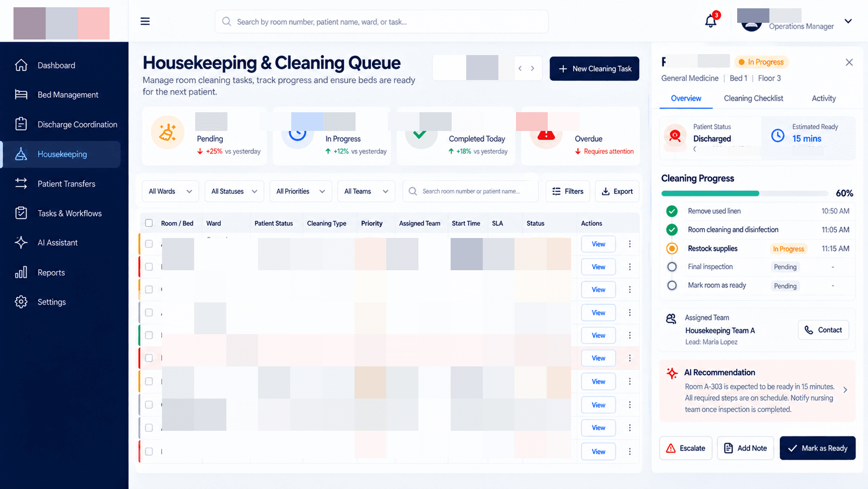This screenshot has width=868, height=489.
Task: Click the Patient Transfers arrows icon
Action: coord(21,183)
